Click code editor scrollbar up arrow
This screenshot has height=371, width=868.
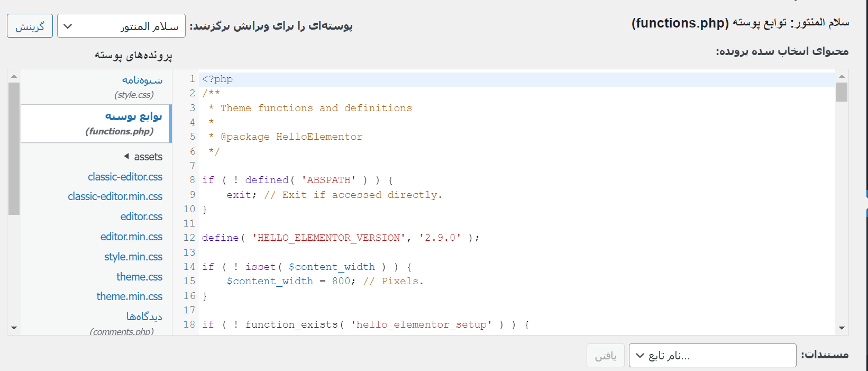[842, 76]
